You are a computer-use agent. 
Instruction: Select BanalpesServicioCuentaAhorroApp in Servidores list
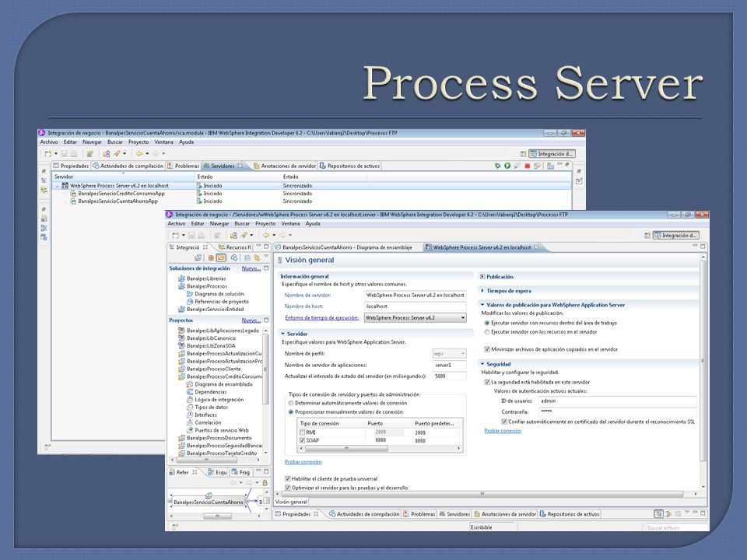[117, 201]
